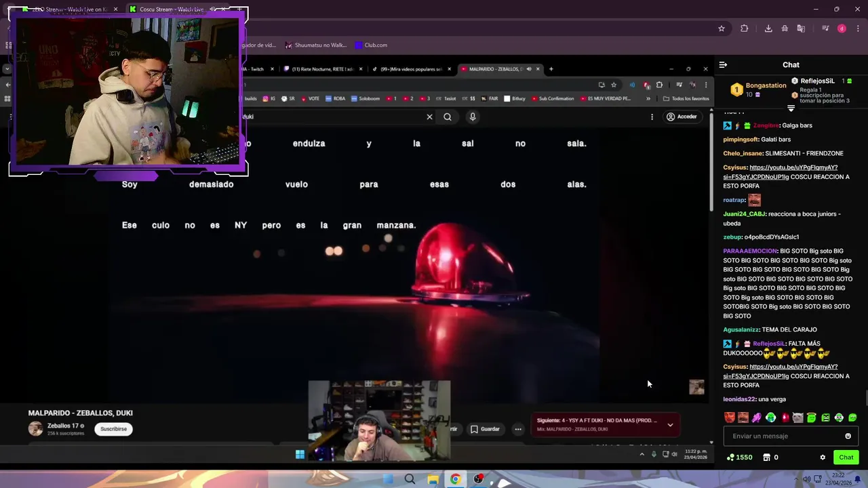868x488 pixels.
Task: Click username Agusalanizz in chat
Action: [741, 330]
